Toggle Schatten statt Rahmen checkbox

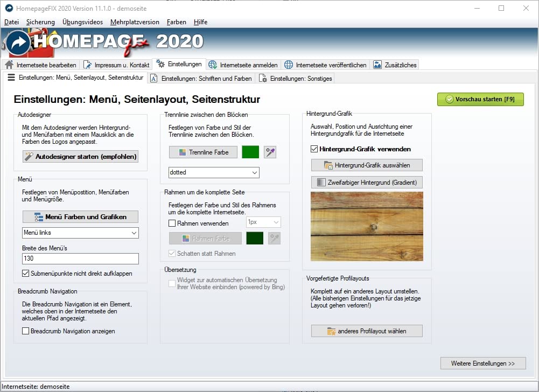172,254
